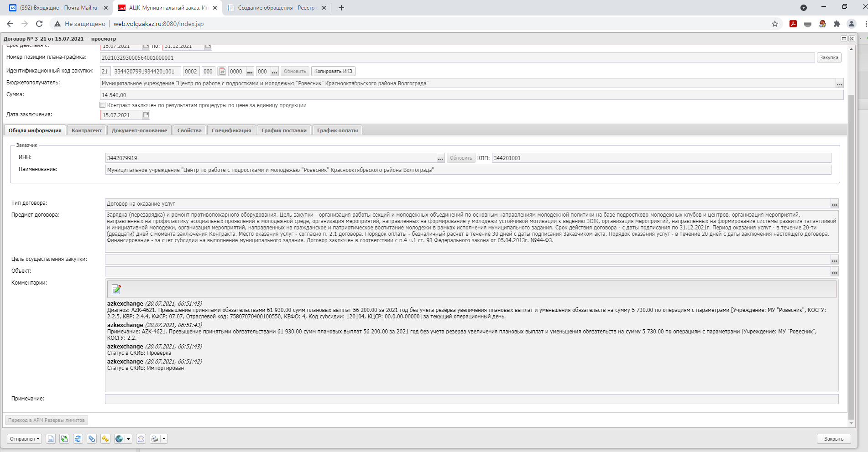Expand the globe icon dropdown arrow

pyautogui.click(x=128, y=439)
